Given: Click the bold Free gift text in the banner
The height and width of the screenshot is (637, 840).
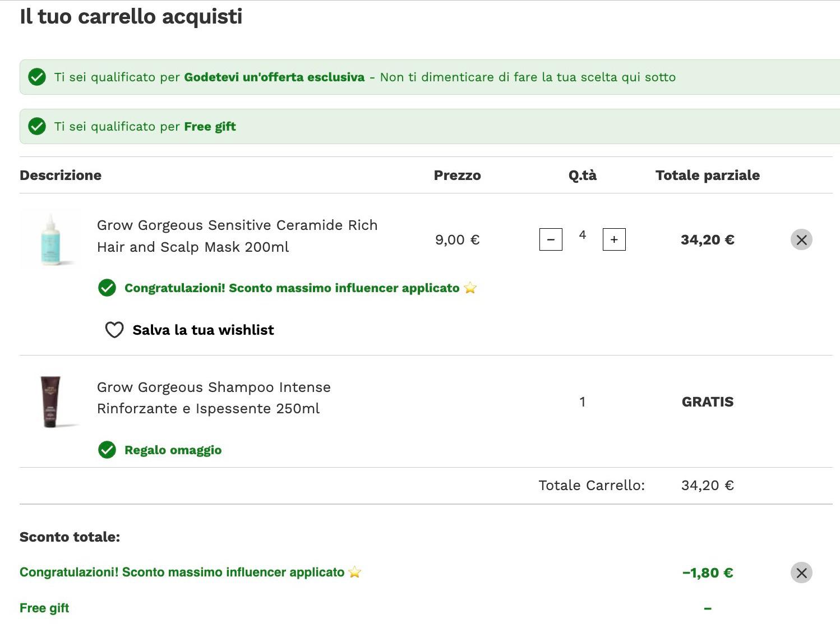Looking at the screenshot, I should pos(210,127).
